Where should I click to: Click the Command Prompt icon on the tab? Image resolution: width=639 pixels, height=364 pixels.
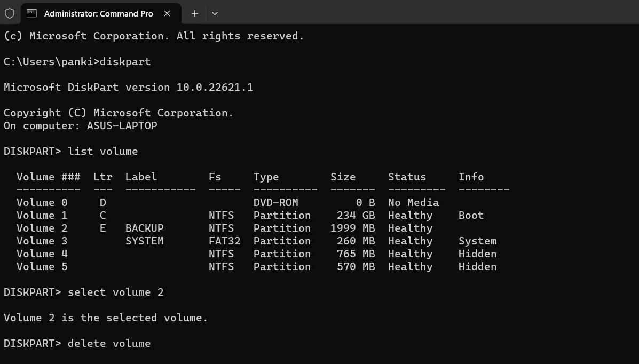[32, 13]
